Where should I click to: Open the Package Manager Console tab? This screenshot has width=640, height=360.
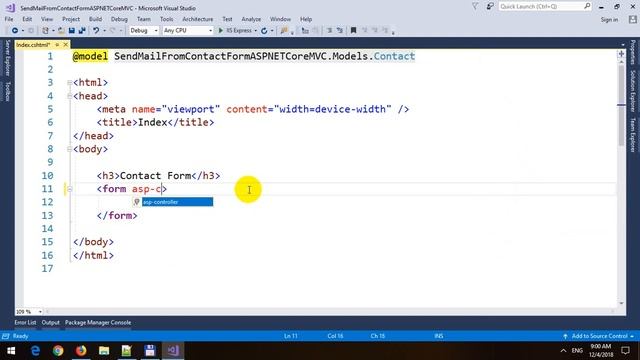pos(98,322)
